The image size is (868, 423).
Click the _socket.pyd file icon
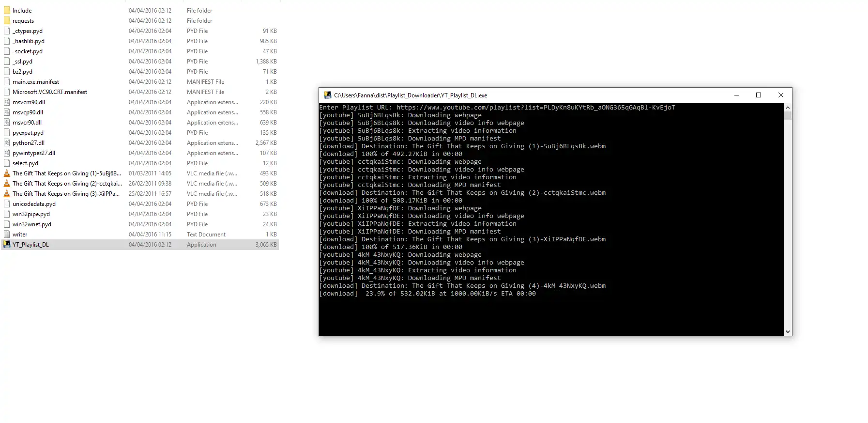pos(7,51)
